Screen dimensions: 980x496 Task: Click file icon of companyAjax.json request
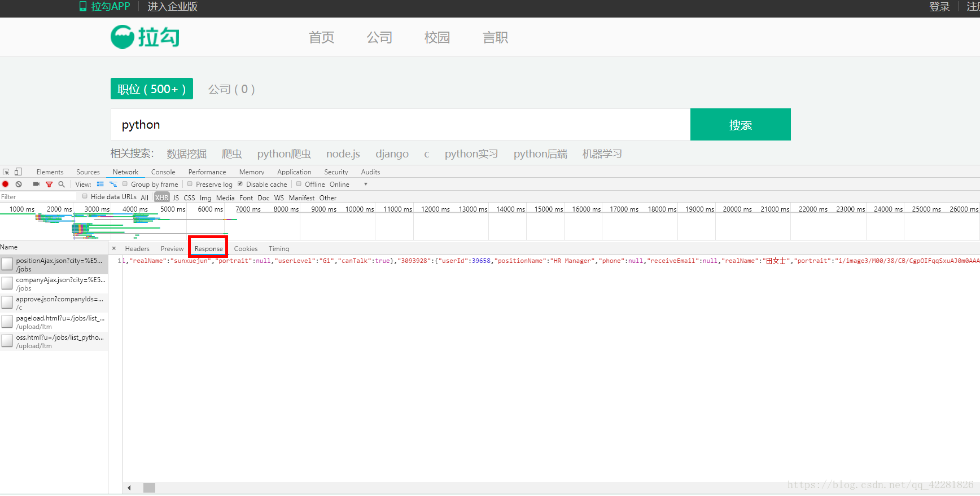7,283
